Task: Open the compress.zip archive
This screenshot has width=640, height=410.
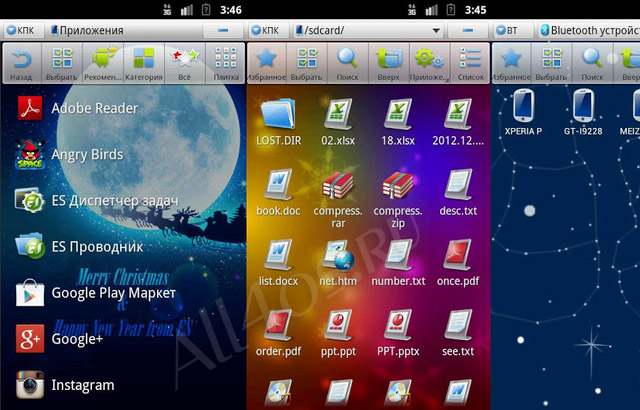Action: 398,199
